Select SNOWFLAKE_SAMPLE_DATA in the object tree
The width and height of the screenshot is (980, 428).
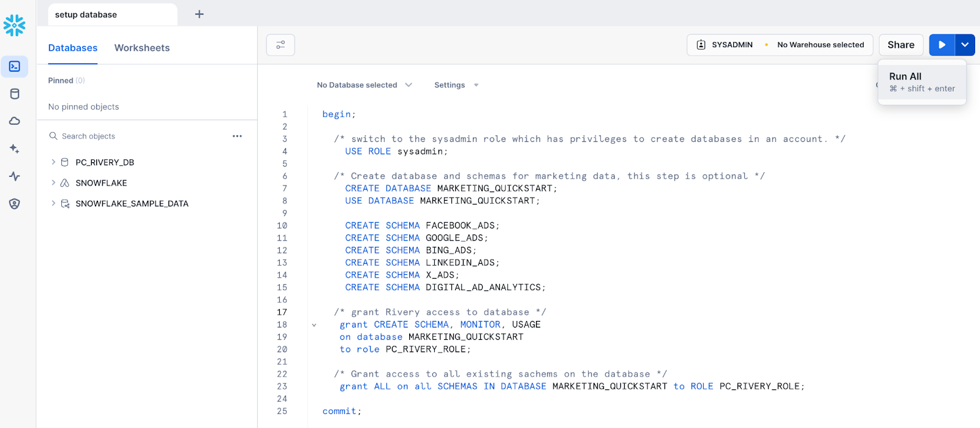pyautogui.click(x=132, y=204)
